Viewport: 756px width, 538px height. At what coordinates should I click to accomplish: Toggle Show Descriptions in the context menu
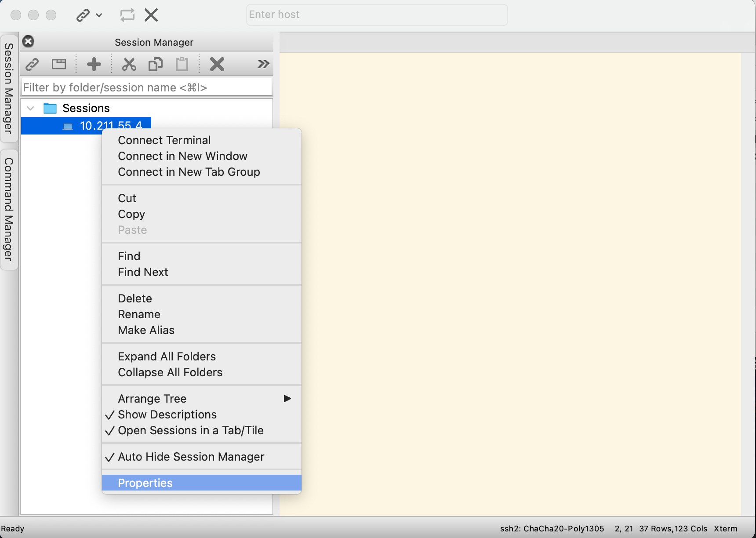[167, 414]
